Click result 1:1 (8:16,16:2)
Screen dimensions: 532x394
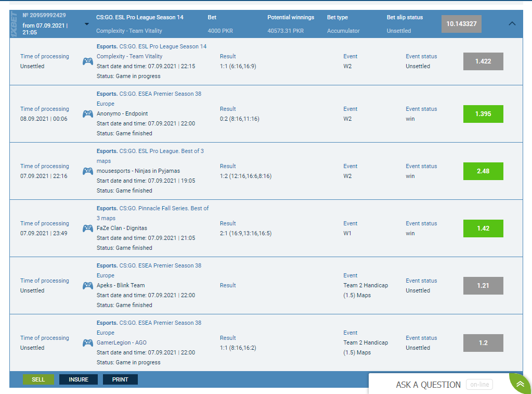click(238, 348)
